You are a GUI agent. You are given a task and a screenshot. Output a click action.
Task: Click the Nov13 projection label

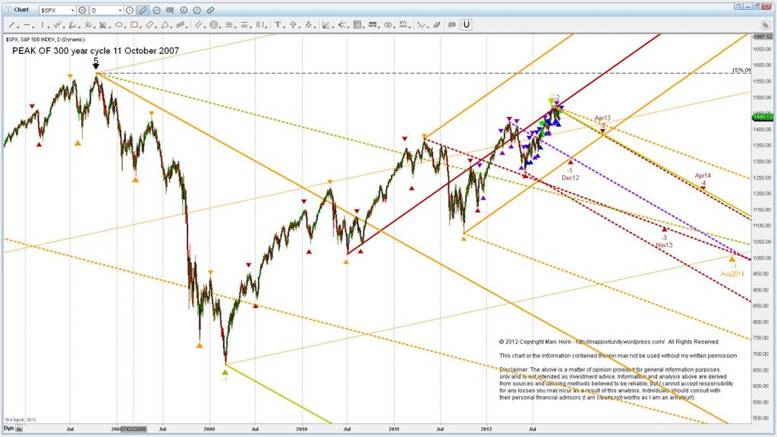click(664, 245)
